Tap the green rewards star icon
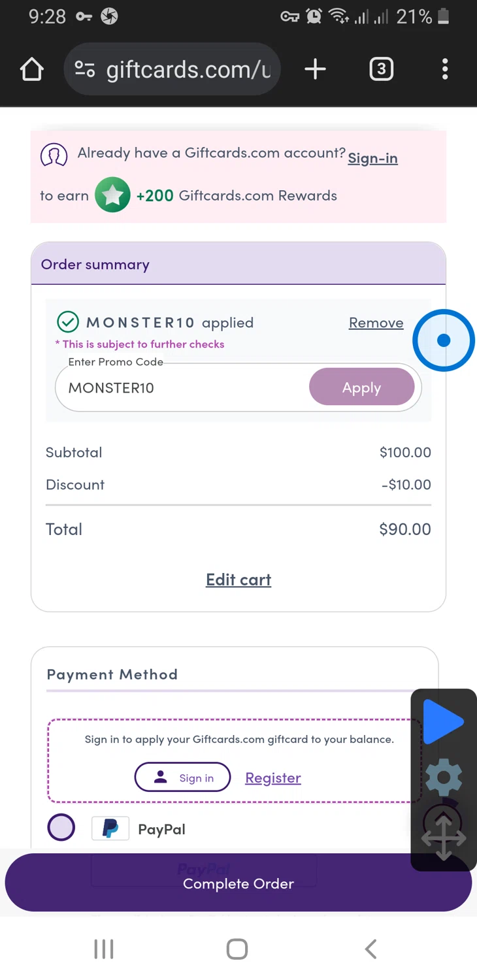This screenshot has width=477, height=980. [112, 195]
